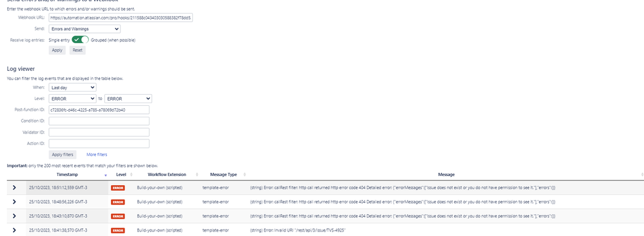Open the Send dropdown showing Errors and Warnings
644x236 pixels.
coord(84,29)
